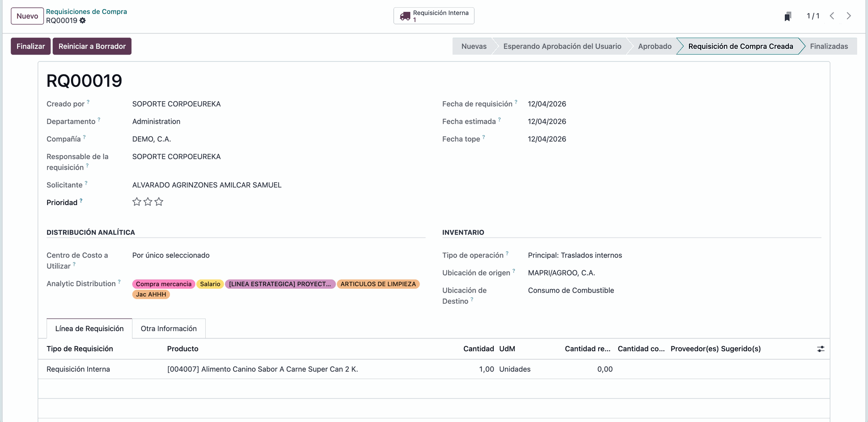Set priority to three stars
868x422 pixels.
[x=159, y=202]
